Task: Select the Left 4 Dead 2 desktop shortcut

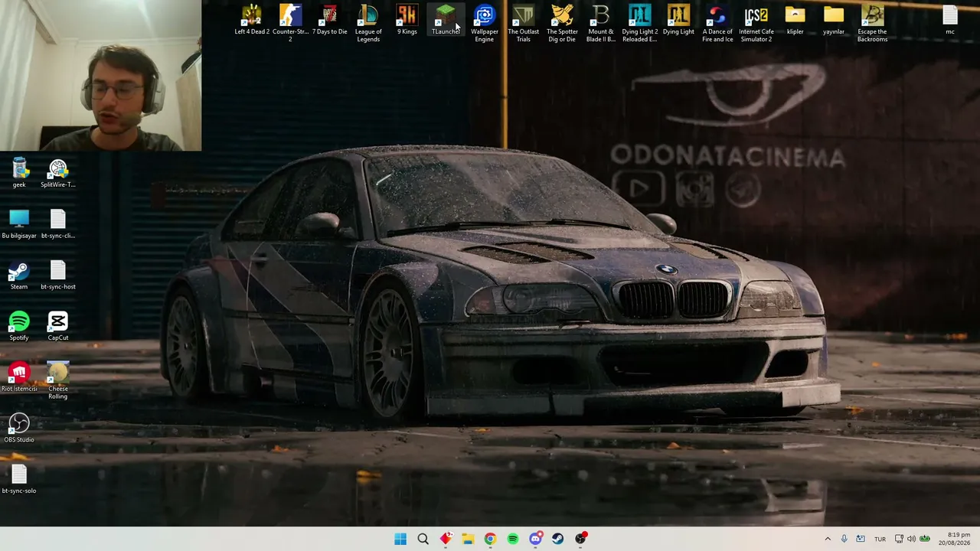Action: click(x=252, y=21)
